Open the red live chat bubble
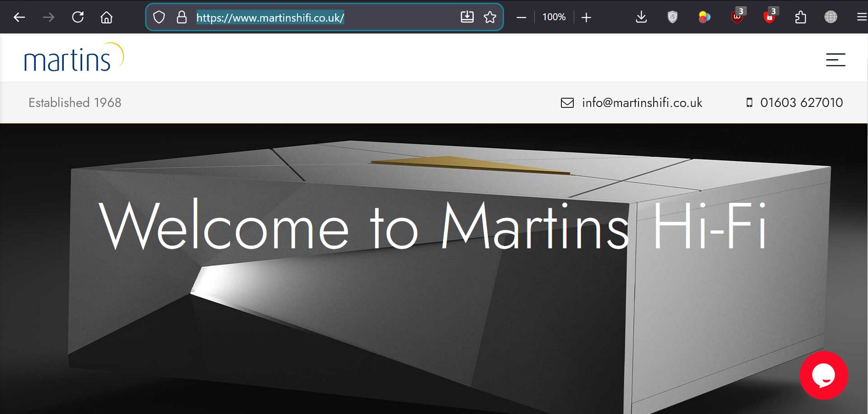Image resolution: width=868 pixels, height=414 pixels. pos(824,375)
